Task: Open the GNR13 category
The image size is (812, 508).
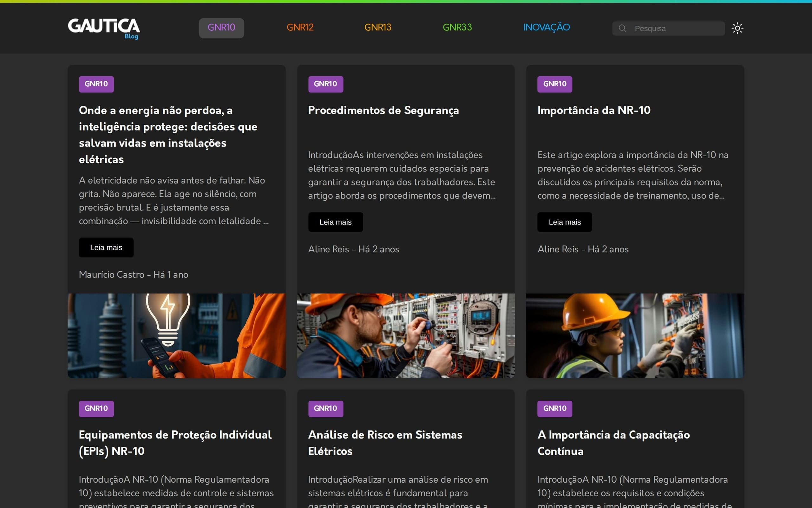Action: pyautogui.click(x=378, y=27)
